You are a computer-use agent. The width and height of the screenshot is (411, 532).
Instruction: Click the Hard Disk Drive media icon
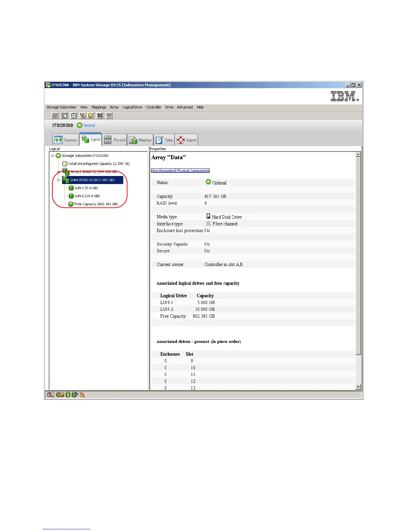click(x=208, y=216)
